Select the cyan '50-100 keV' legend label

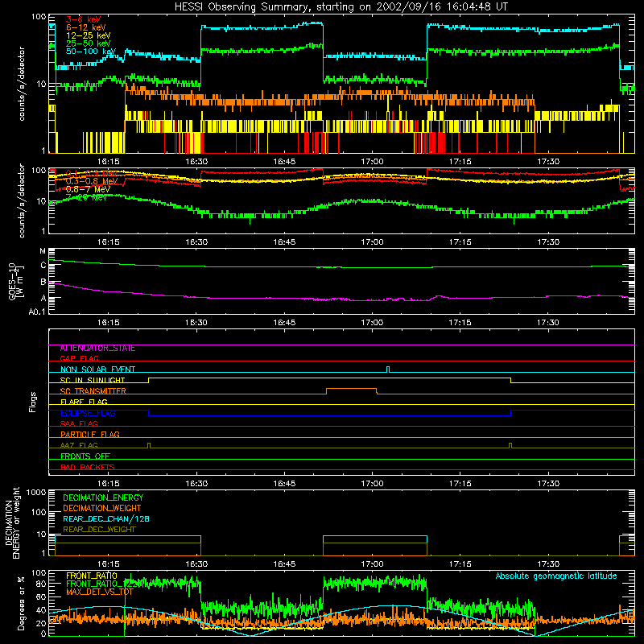pyautogui.click(x=91, y=52)
